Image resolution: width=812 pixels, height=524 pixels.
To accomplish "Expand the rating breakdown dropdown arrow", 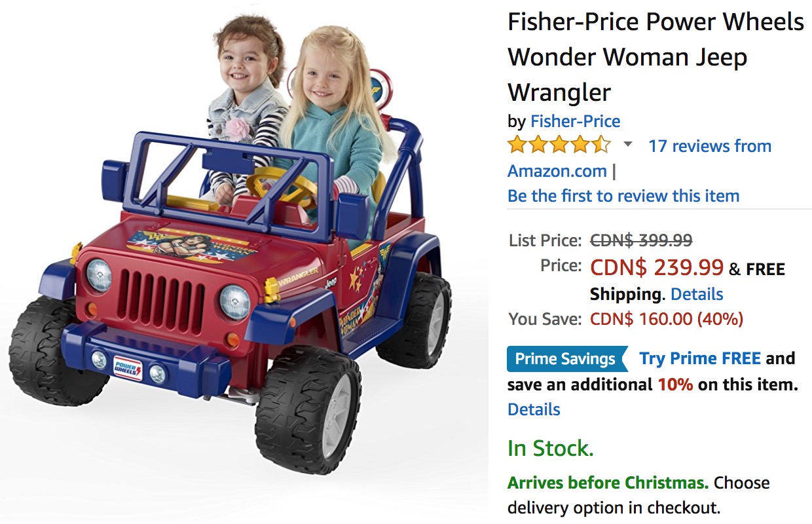I will pyautogui.click(x=627, y=145).
